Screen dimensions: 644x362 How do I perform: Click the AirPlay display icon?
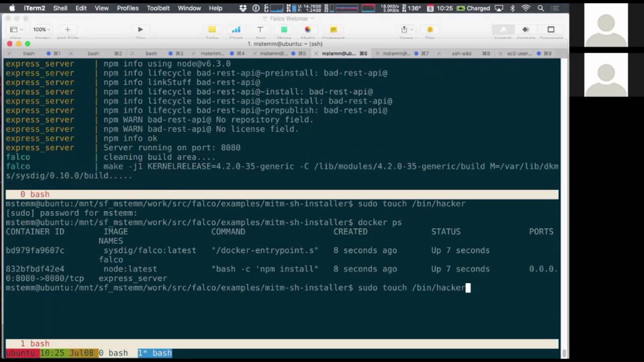(499, 8)
